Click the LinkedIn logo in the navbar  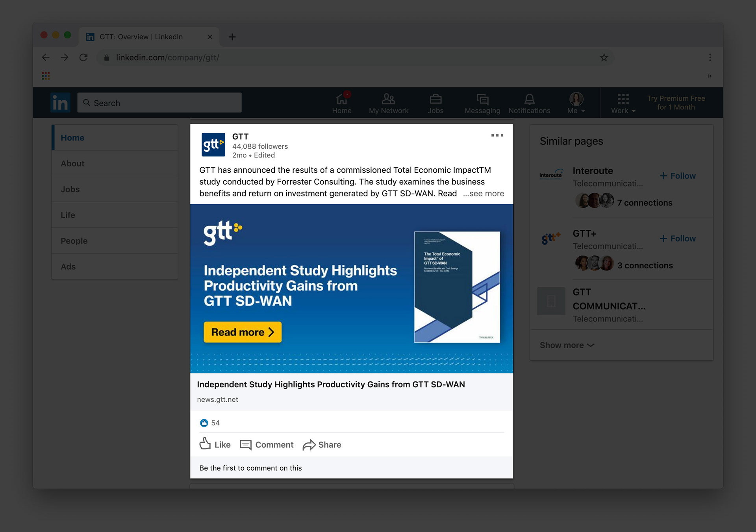60,103
